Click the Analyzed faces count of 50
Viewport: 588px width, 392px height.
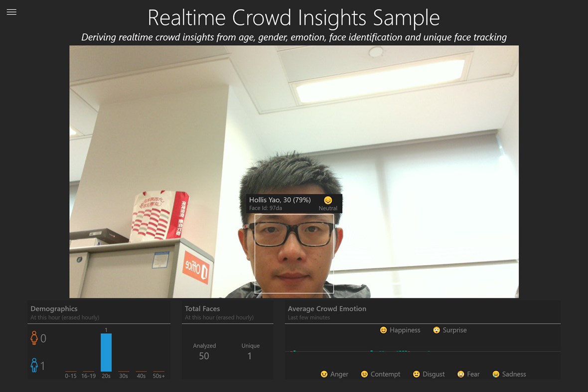pos(204,356)
